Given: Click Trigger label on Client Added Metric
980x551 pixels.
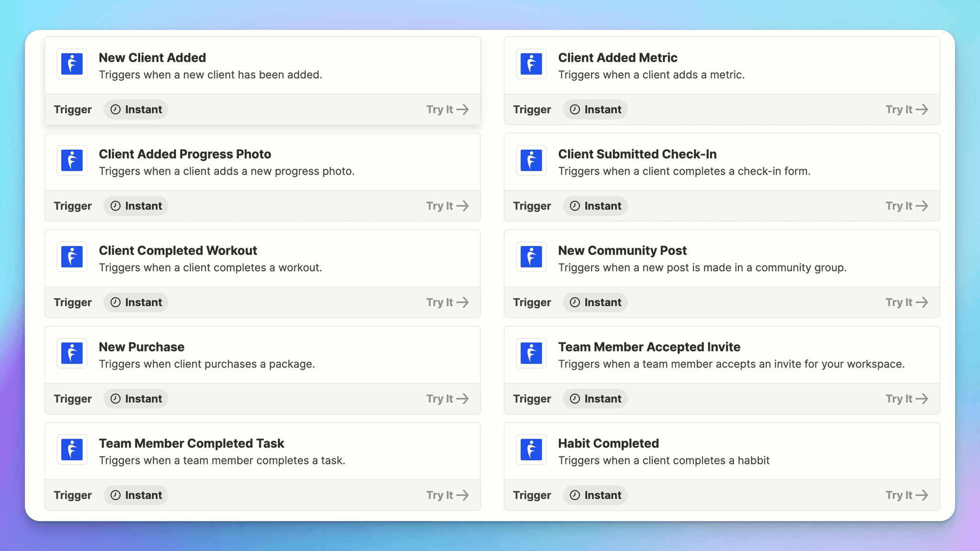Looking at the screenshot, I should (x=533, y=109).
